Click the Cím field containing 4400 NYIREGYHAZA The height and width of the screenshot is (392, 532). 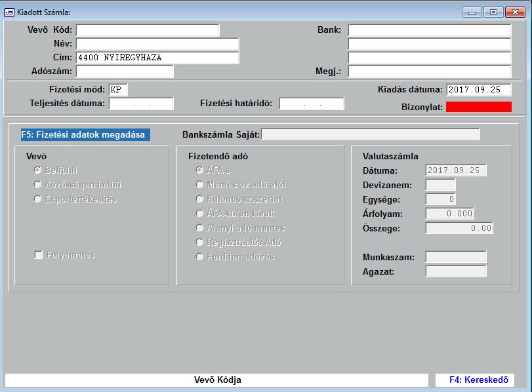(157, 58)
